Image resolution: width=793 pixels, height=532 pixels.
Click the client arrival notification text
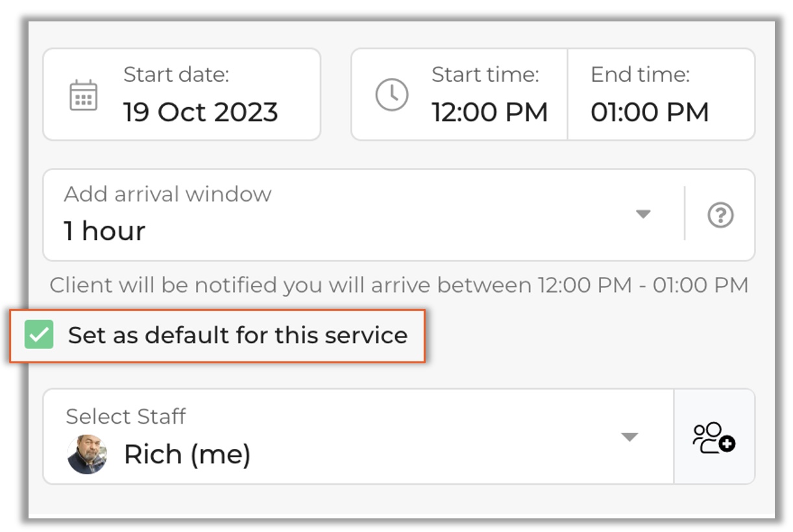click(x=398, y=285)
